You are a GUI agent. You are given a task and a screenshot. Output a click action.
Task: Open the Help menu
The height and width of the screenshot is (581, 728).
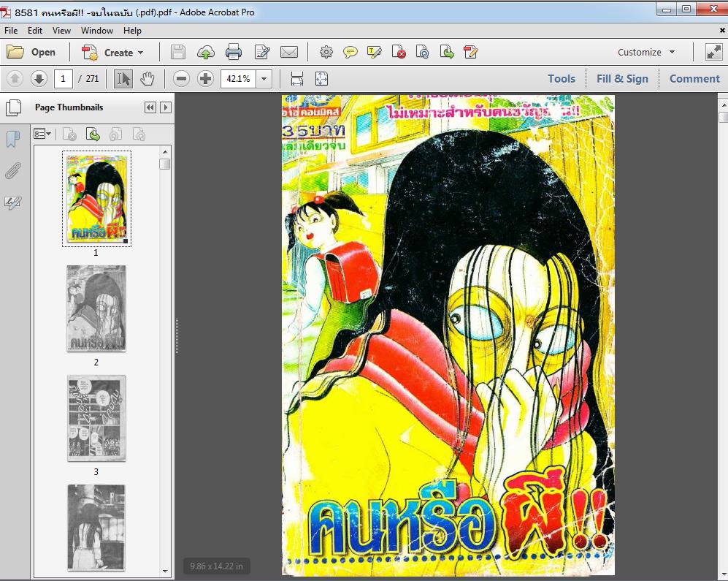pyautogui.click(x=132, y=30)
